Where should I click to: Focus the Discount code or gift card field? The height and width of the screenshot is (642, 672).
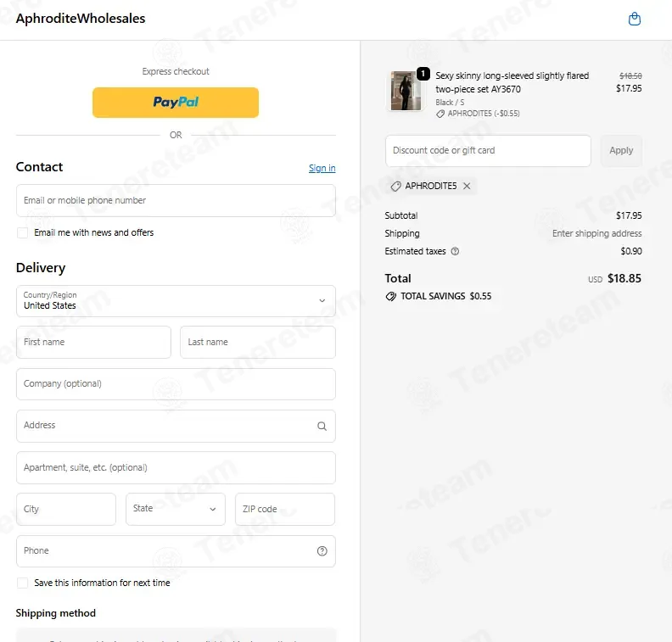click(x=488, y=151)
